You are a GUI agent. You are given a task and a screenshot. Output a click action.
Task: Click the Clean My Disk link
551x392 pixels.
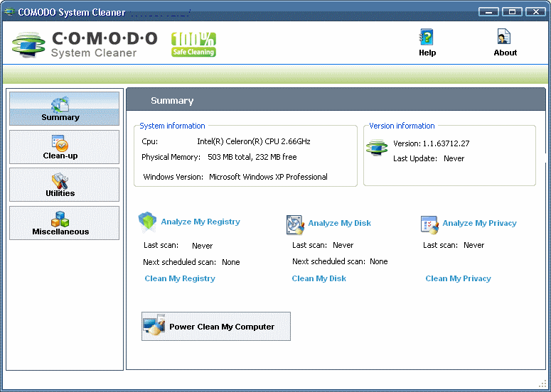[x=319, y=278]
